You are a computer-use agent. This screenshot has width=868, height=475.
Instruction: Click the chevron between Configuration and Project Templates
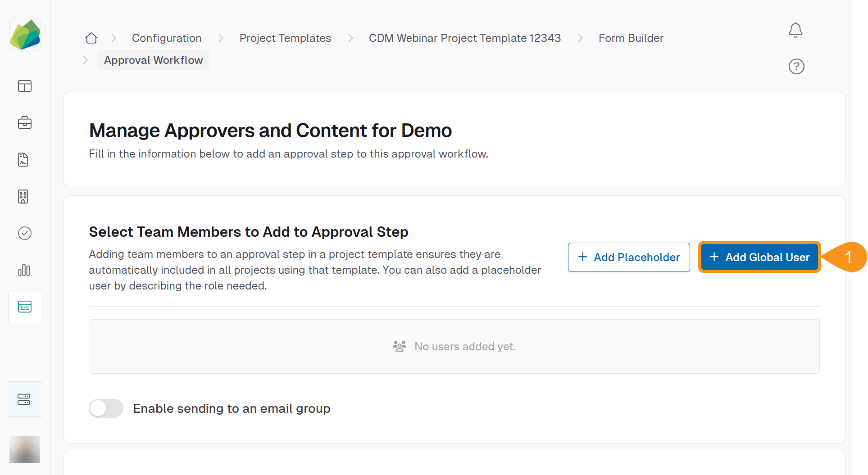[221, 38]
